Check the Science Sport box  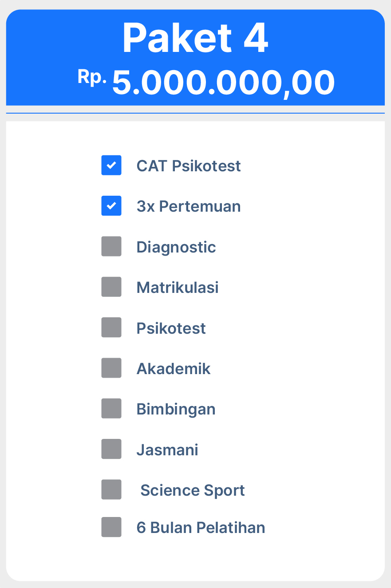coord(111,489)
